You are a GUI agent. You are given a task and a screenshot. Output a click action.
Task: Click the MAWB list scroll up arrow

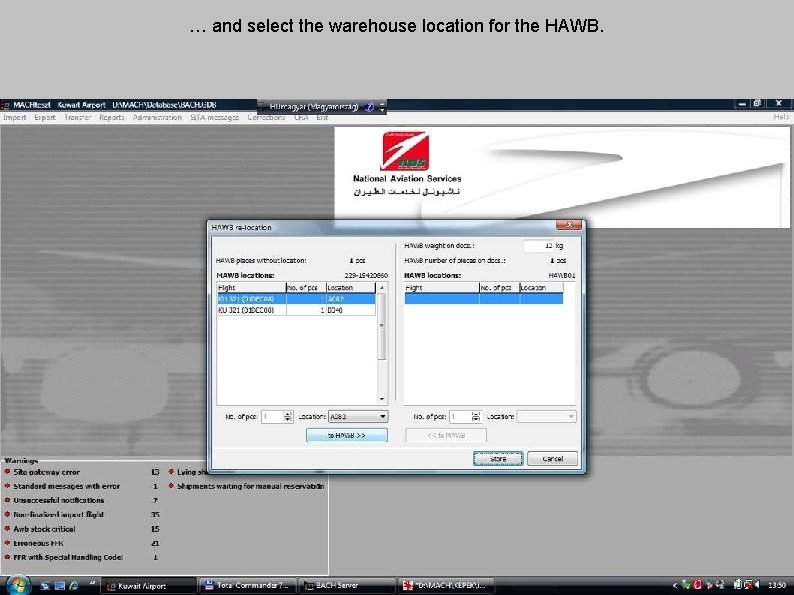(382, 288)
